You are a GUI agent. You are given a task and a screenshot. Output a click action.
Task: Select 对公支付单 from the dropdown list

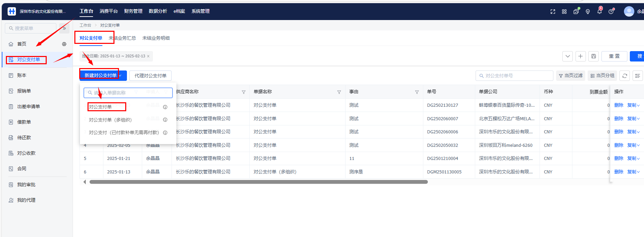click(100, 107)
